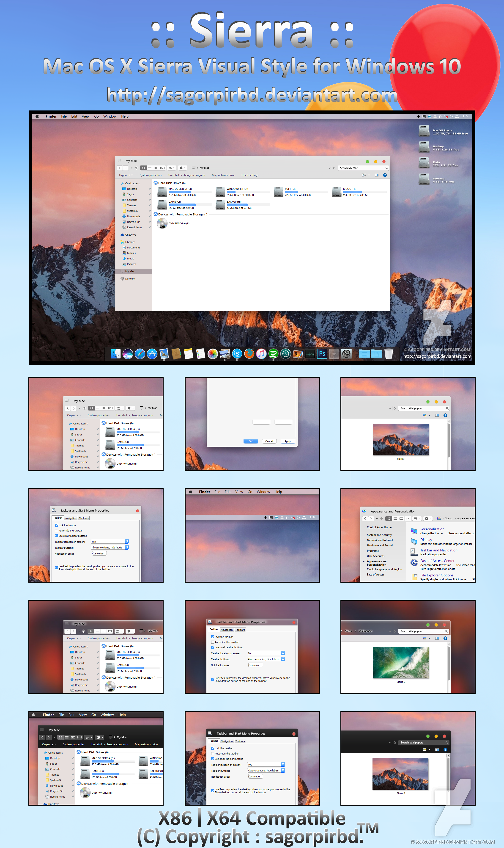Screen dimensions: 504x848
Task: Launch Siri from the dock
Action: tap(128, 354)
